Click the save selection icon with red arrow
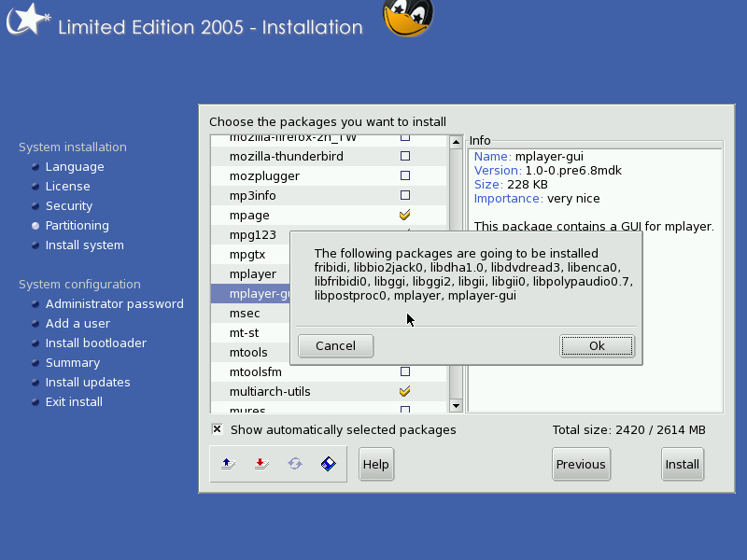The height and width of the screenshot is (560, 747). click(261, 463)
